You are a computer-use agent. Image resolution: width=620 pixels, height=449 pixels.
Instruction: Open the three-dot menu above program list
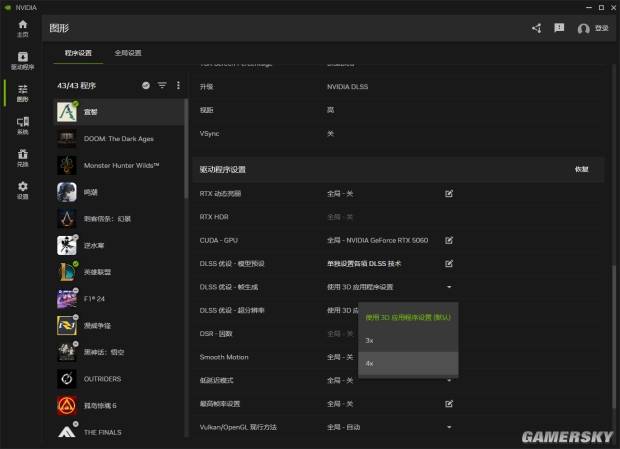[x=178, y=85]
